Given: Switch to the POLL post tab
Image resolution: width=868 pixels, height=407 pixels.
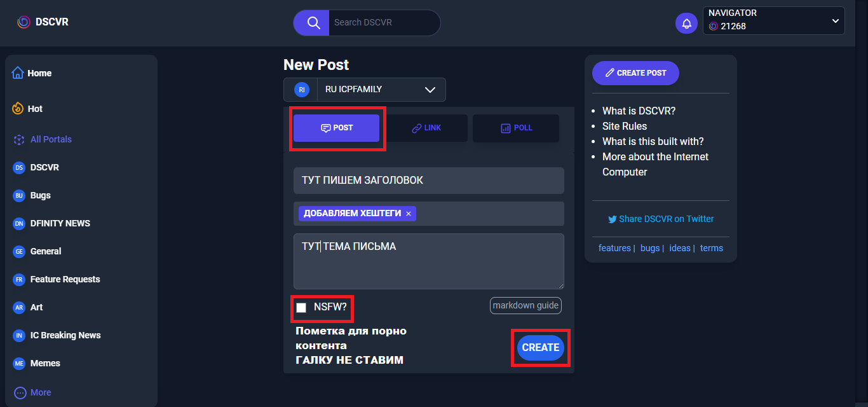Looking at the screenshot, I should point(516,128).
